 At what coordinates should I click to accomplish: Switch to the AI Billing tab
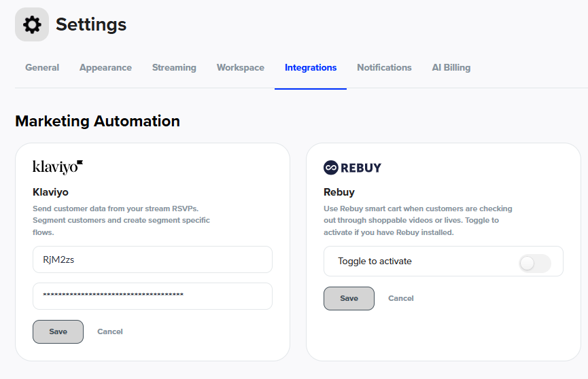point(451,68)
